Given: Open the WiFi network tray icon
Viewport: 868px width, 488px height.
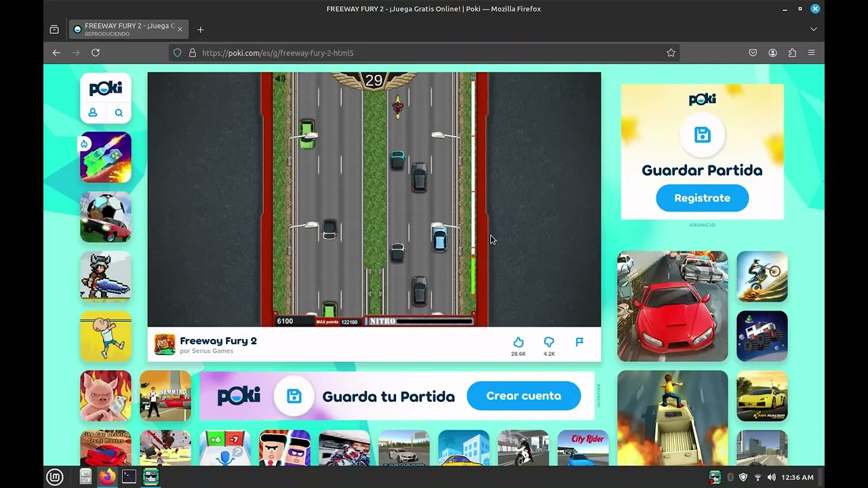Looking at the screenshot, I should point(757,477).
